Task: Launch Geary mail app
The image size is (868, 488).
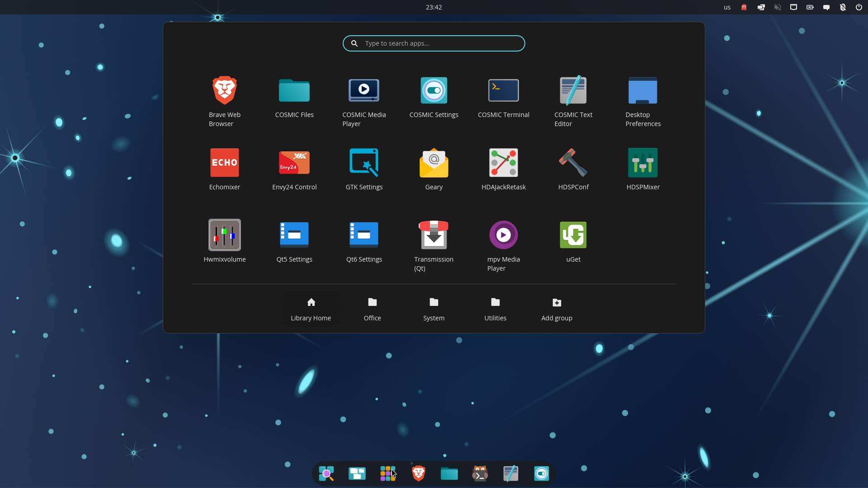Action: coord(434,169)
